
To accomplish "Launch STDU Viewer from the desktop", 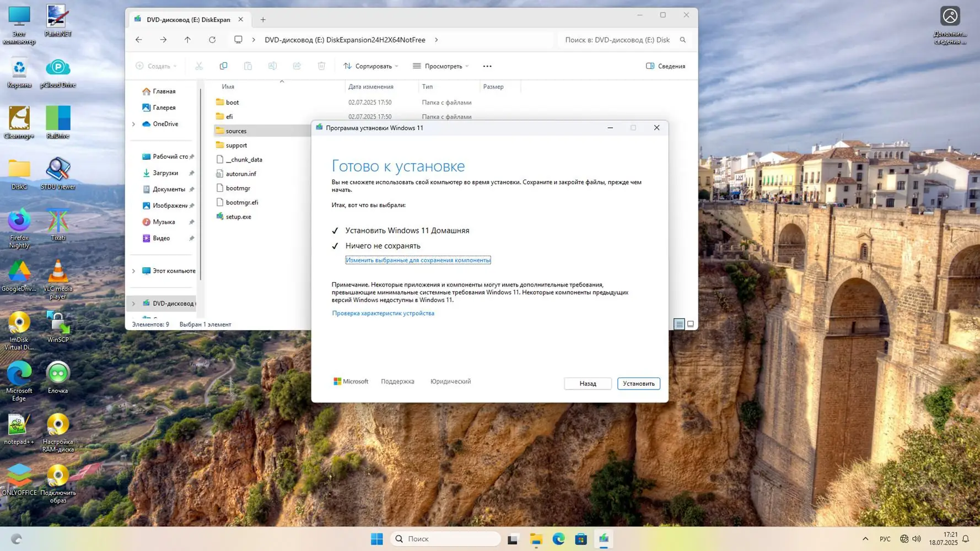I will coord(58,173).
